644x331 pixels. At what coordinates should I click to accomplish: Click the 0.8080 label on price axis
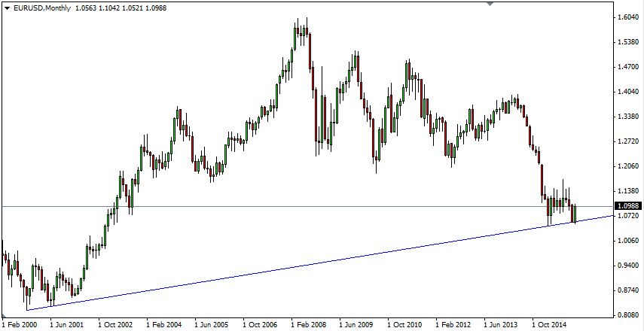(x=627, y=315)
